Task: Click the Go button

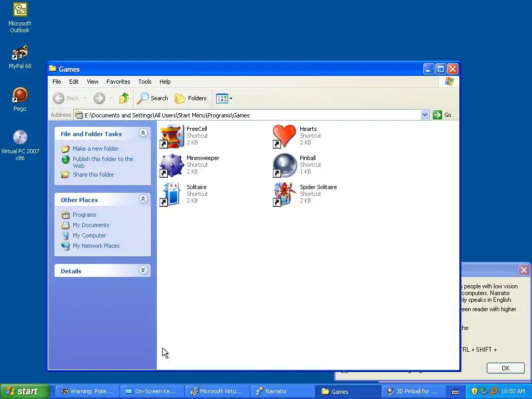Action: click(x=442, y=115)
